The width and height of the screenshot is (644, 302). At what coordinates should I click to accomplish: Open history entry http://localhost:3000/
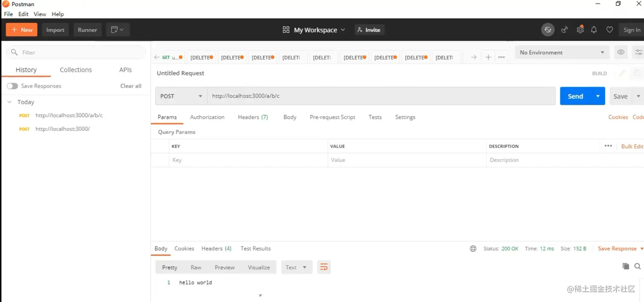tap(63, 129)
